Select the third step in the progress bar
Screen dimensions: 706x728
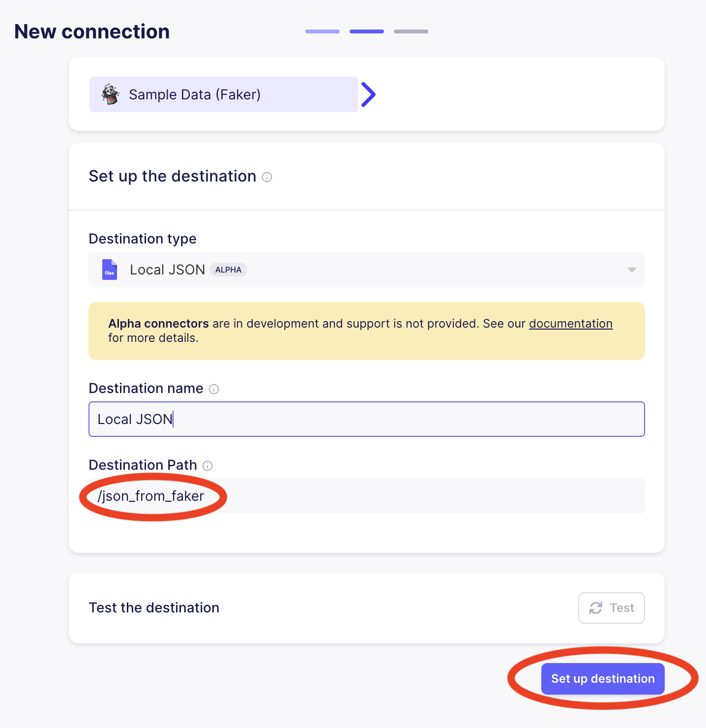coord(411,31)
